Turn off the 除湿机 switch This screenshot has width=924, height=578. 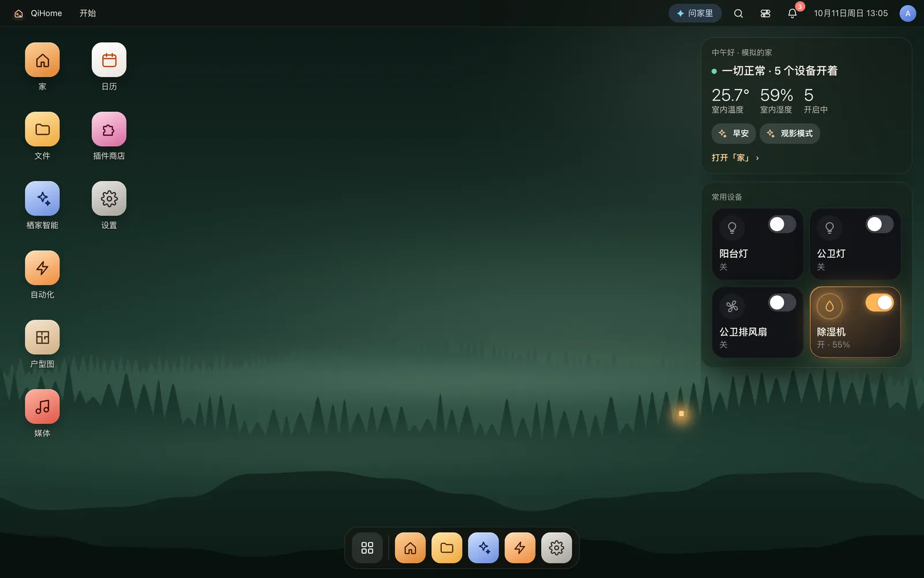coord(880,302)
